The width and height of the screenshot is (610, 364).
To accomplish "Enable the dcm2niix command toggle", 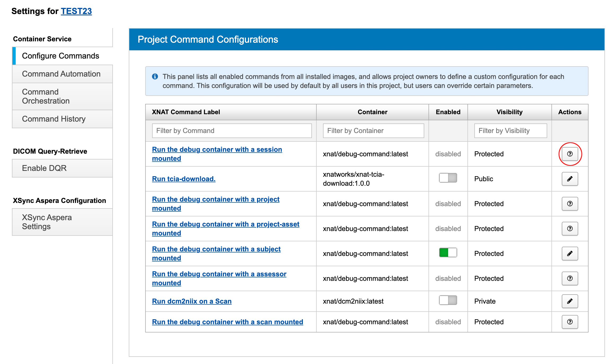I will point(448,300).
